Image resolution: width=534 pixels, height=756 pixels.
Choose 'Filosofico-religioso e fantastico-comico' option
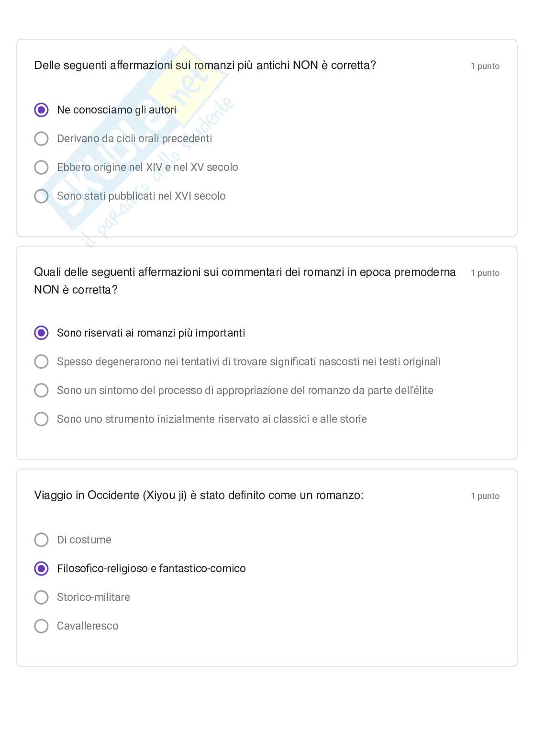tap(42, 568)
